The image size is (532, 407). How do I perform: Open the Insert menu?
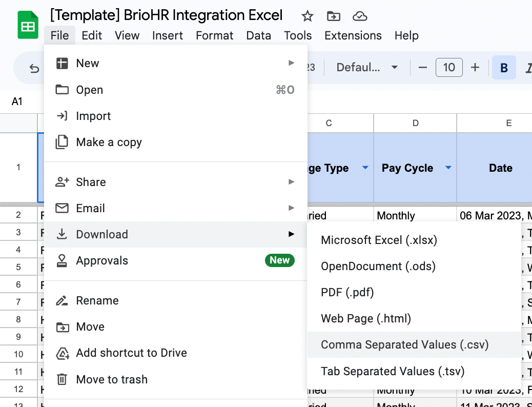click(x=168, y=35)
